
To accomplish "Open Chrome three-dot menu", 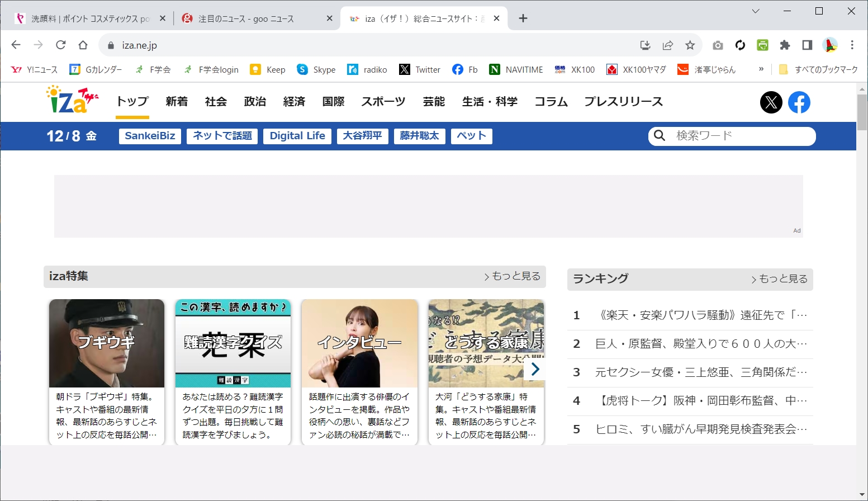I will (x=852, y=45).
